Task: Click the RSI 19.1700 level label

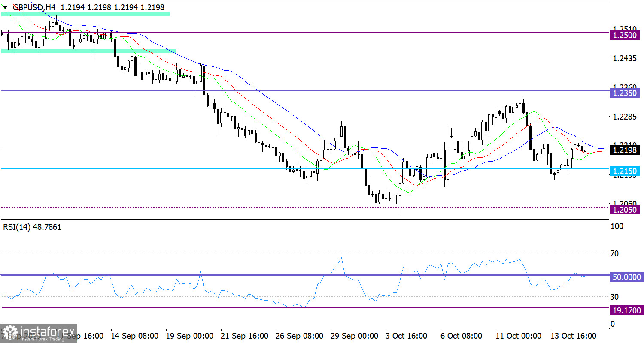Action: [626, 310]
